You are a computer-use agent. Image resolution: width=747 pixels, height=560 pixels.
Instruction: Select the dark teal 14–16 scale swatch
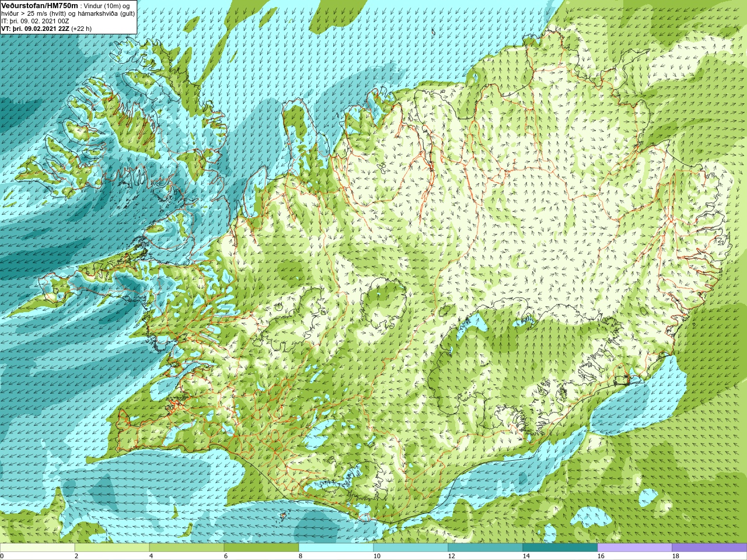point(560,548)
